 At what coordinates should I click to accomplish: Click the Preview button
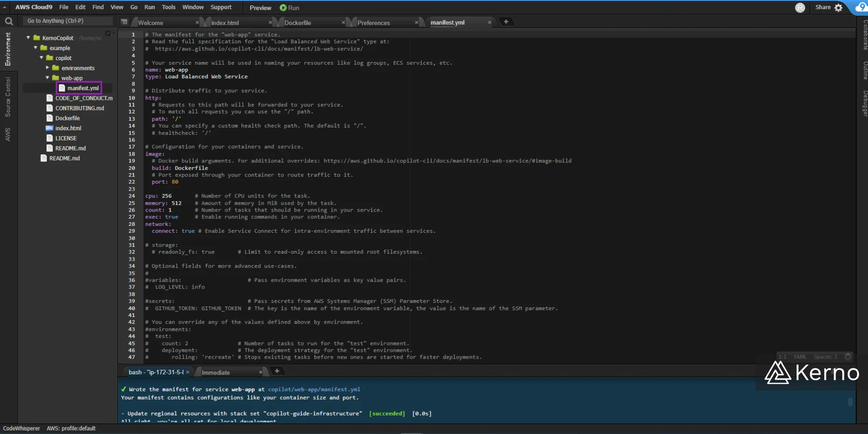(260, 8)
